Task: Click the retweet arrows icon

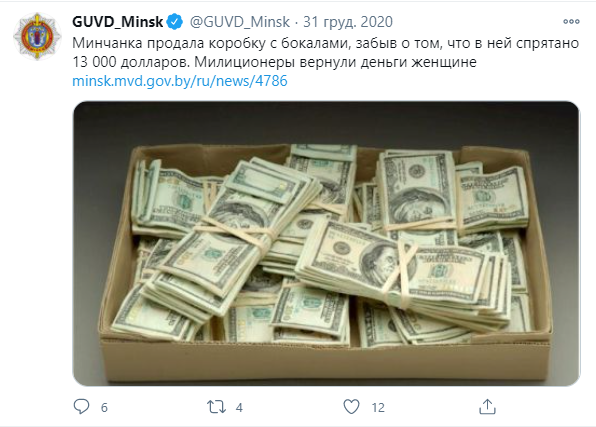Action: click(x=216, y=407)
